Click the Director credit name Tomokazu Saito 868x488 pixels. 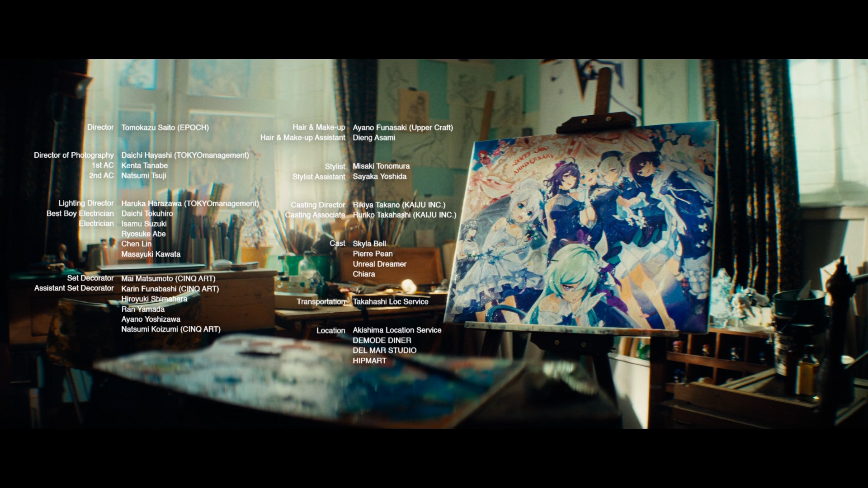(165, 128)
